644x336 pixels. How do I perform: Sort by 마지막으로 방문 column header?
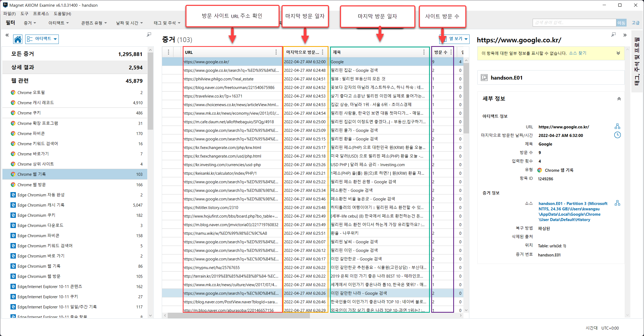pos(302,52)
